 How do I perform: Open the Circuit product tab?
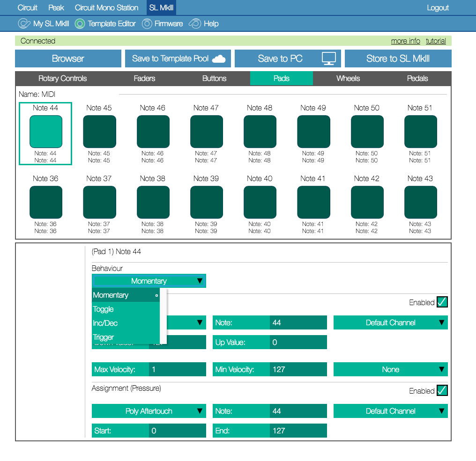(27, 7)
